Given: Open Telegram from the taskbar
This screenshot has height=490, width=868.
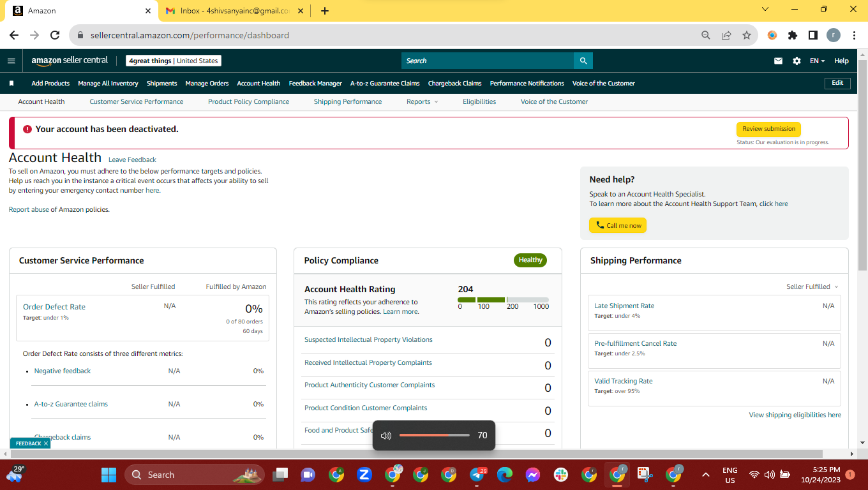Looking at the screenshot, I should (477, 475).
